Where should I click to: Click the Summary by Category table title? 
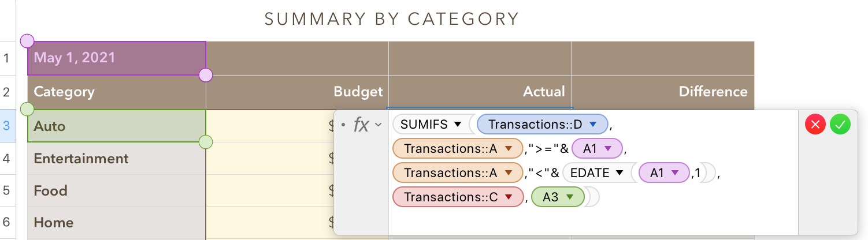click(391, 19)
